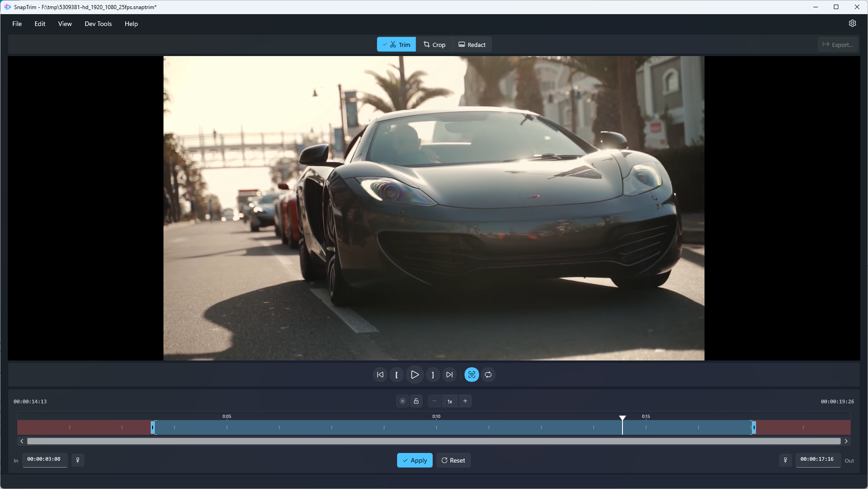Toggle loop playback

[488, 375]
